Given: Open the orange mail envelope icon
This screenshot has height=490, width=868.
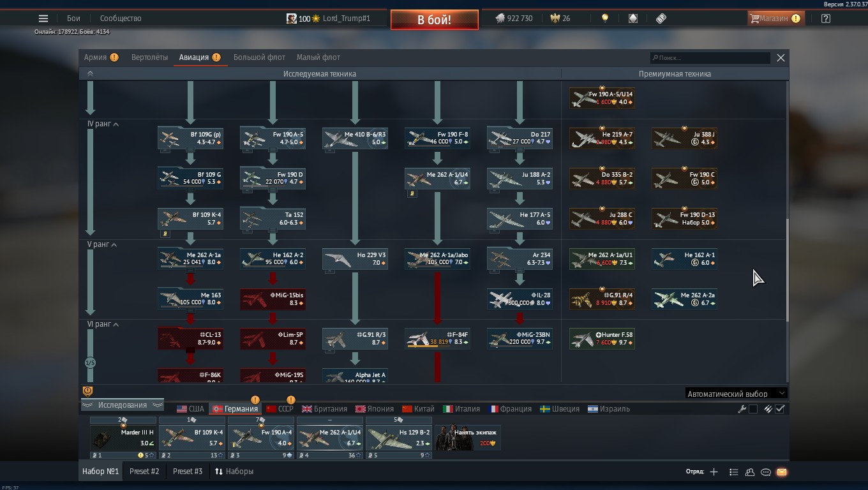Looking at the screenshot, I should pyautogui.click(x=782, y=472).
